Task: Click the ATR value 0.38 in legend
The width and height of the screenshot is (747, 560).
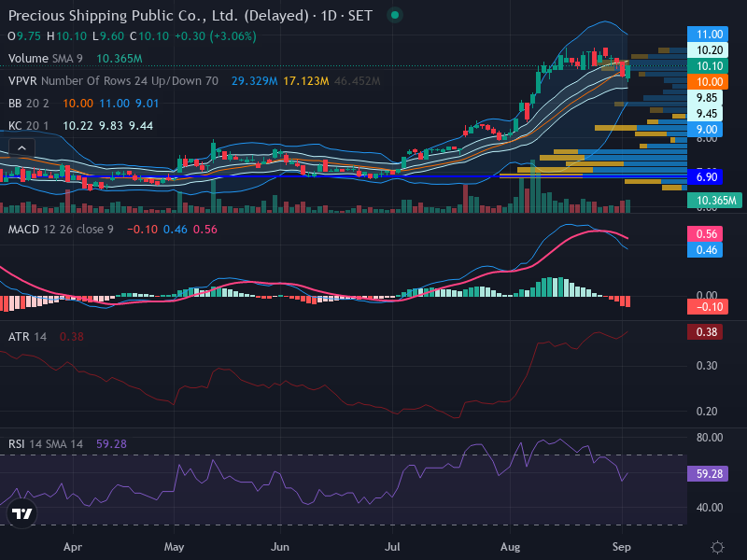Action: coord(72,337)
